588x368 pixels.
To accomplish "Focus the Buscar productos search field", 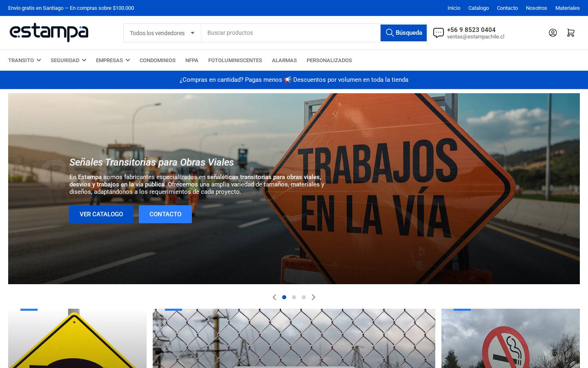I will [x=291, y=33].
